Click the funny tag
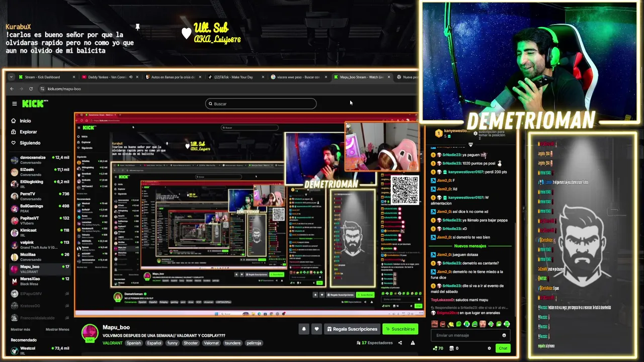Viewport: 644px width, 362px height. coord(173,343)
